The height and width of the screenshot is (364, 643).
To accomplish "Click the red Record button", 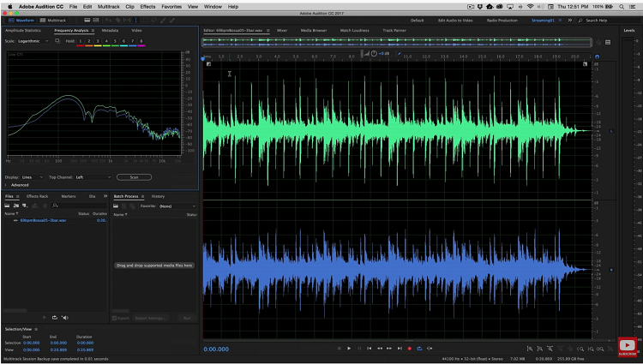I will (409, 349).
